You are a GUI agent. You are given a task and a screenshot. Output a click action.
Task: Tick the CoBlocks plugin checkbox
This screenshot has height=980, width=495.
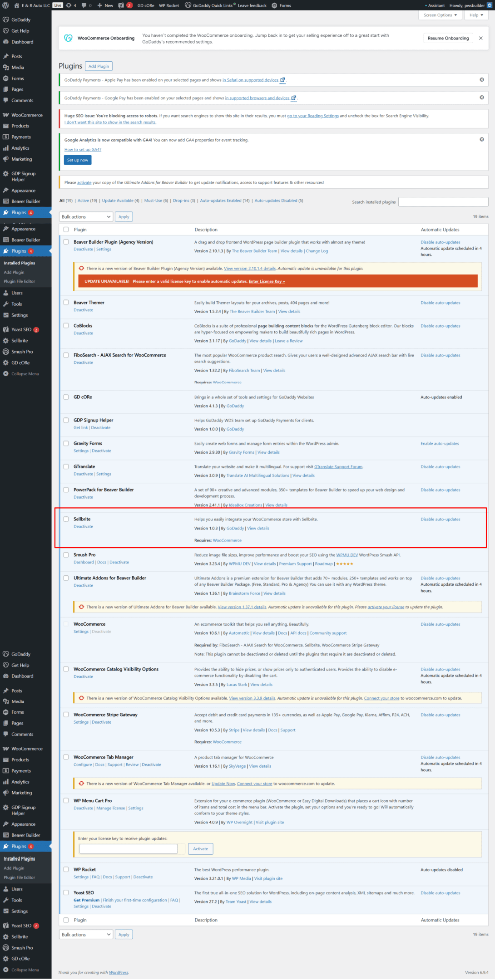(x=66, y=326)
